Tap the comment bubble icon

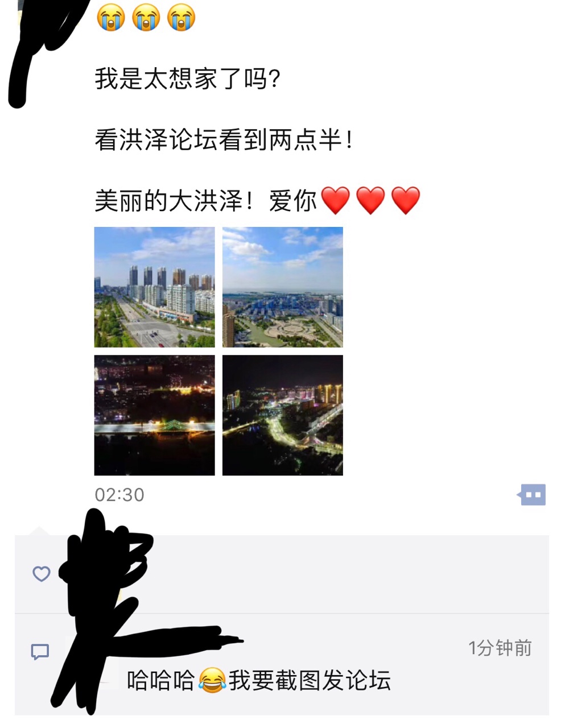pyautogui.click(x=40, y=652)
